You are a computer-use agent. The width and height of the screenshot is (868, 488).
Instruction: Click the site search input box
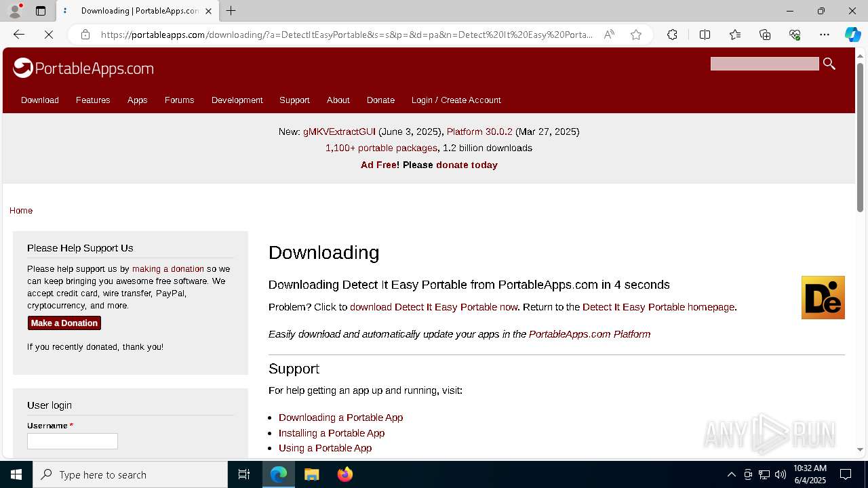(x=765, y=64)
